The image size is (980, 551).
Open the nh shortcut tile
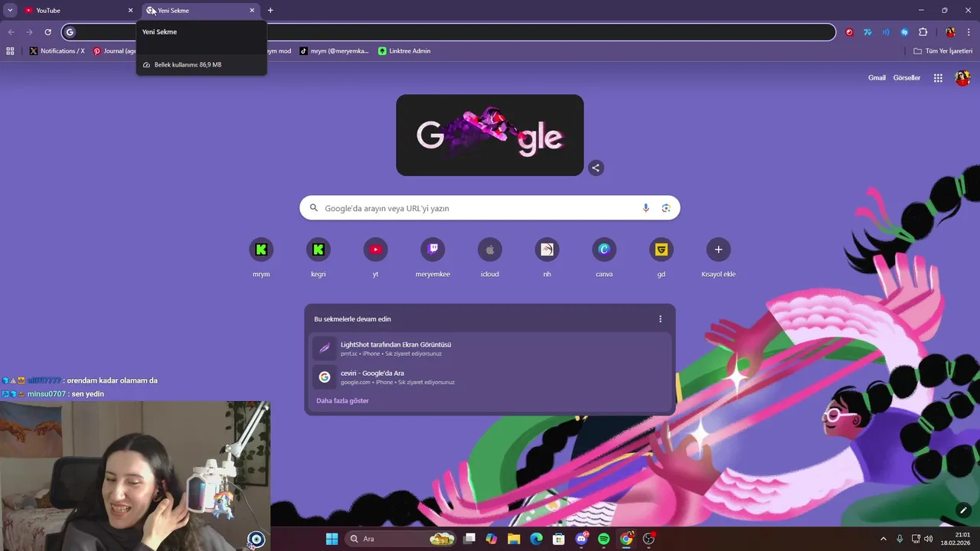click(547, 249)
